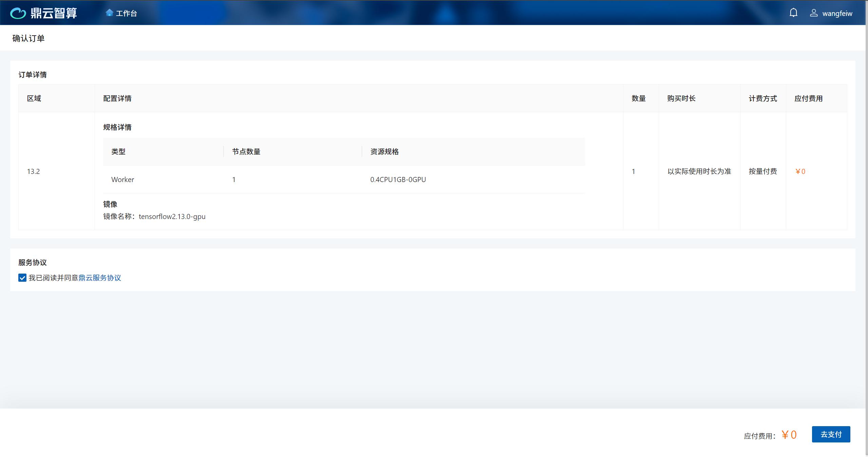868x457 pixels.
Task: Click the ¥0 fee in table row
Action: [800, 172]
